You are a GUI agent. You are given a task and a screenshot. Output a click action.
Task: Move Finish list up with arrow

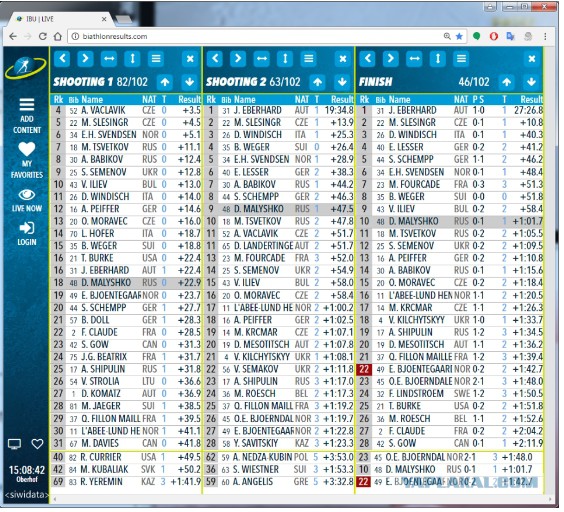click(506, 82)
